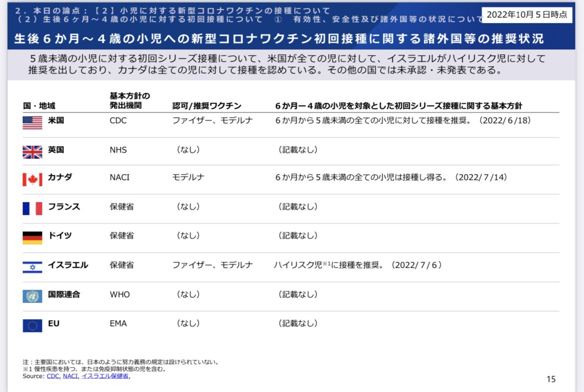
Task: Click (記載なし) in the フランス row
Action: pos(297,206)
